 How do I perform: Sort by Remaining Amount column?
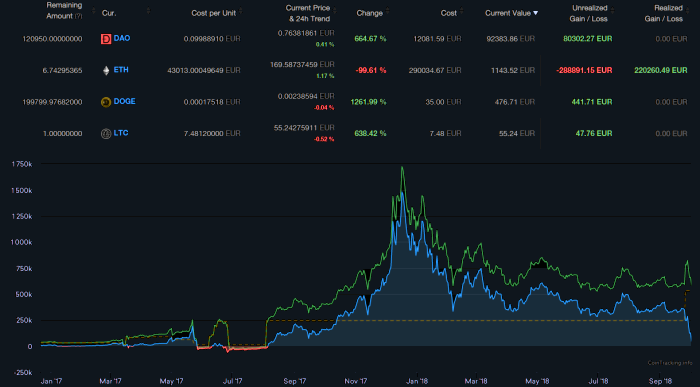tap(64, 11)
